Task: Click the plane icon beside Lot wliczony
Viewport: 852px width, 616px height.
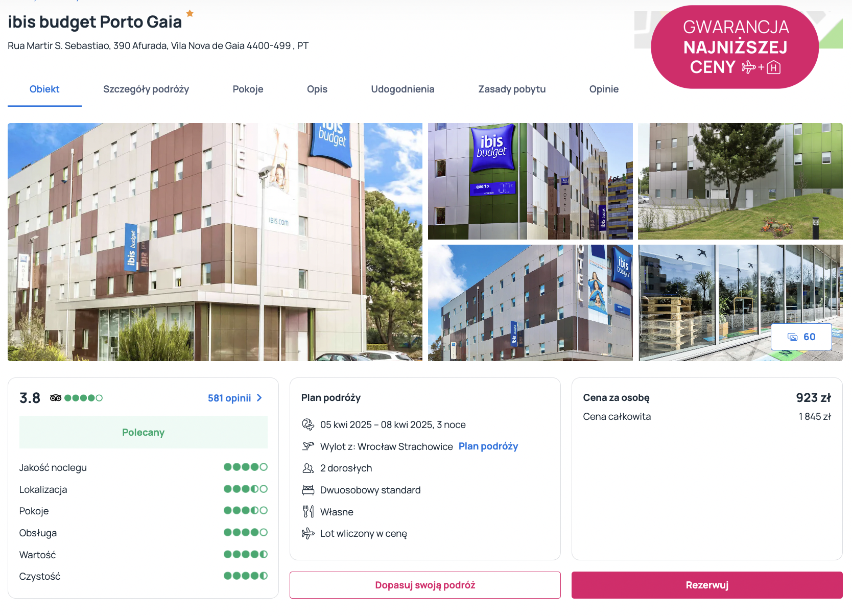Action: tap(308, 534)
